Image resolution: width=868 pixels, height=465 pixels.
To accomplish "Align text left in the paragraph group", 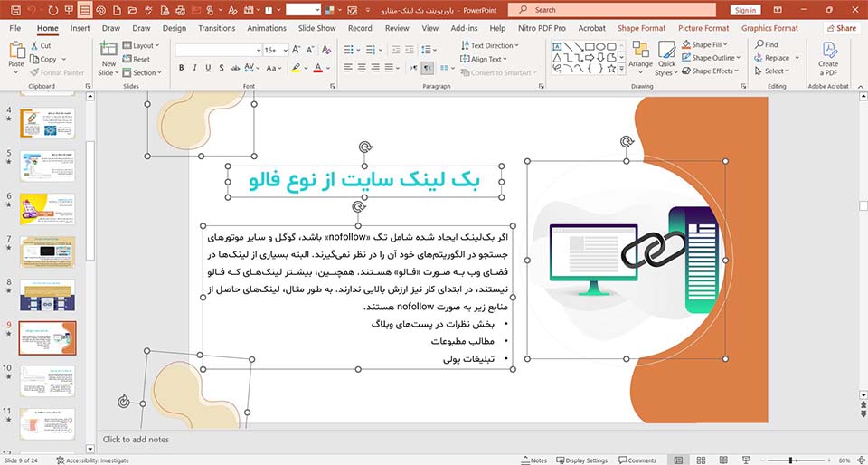I will [348, 68].
